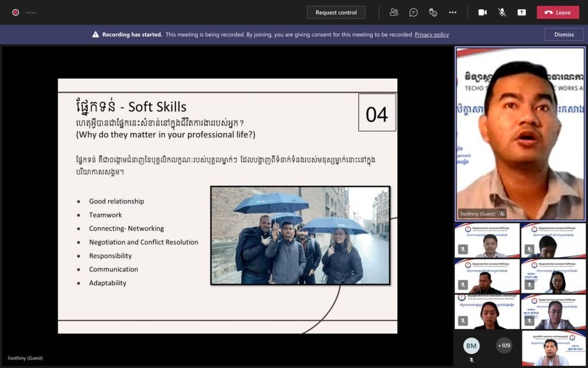
Task: Show the participants panel
Action: [x=394, y=12]
